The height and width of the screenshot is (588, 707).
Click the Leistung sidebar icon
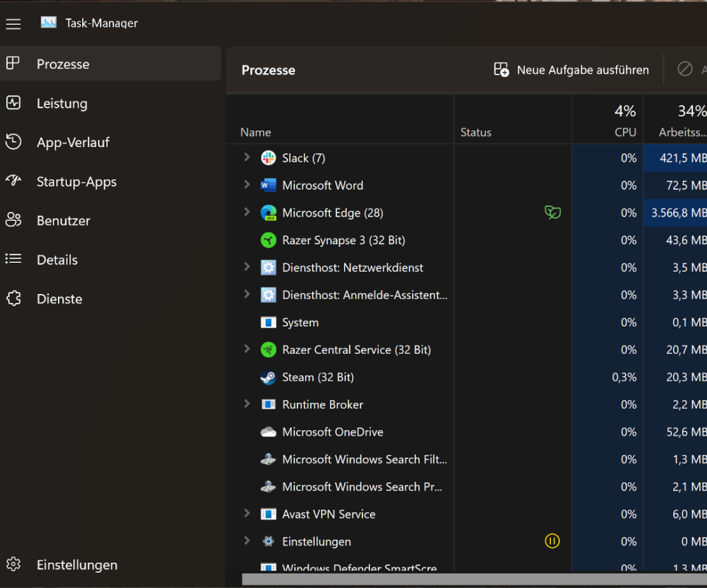14,104
